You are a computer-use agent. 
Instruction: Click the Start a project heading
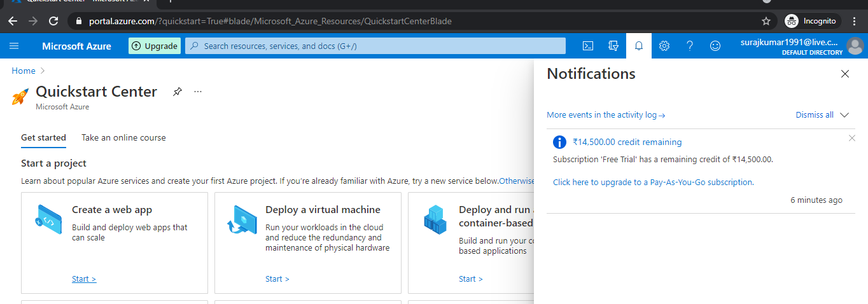[53, 163]
